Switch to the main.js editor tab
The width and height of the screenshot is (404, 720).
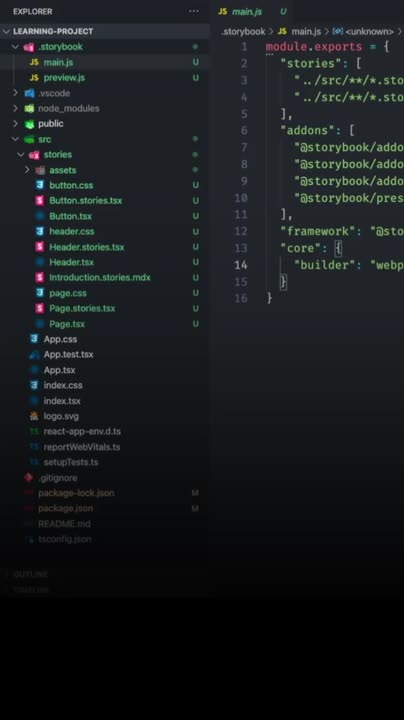(x=252, y=11)
